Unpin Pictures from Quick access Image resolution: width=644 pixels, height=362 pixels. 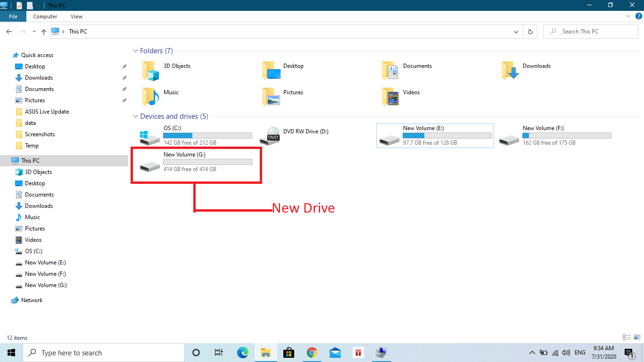click(x=124, y=100)
